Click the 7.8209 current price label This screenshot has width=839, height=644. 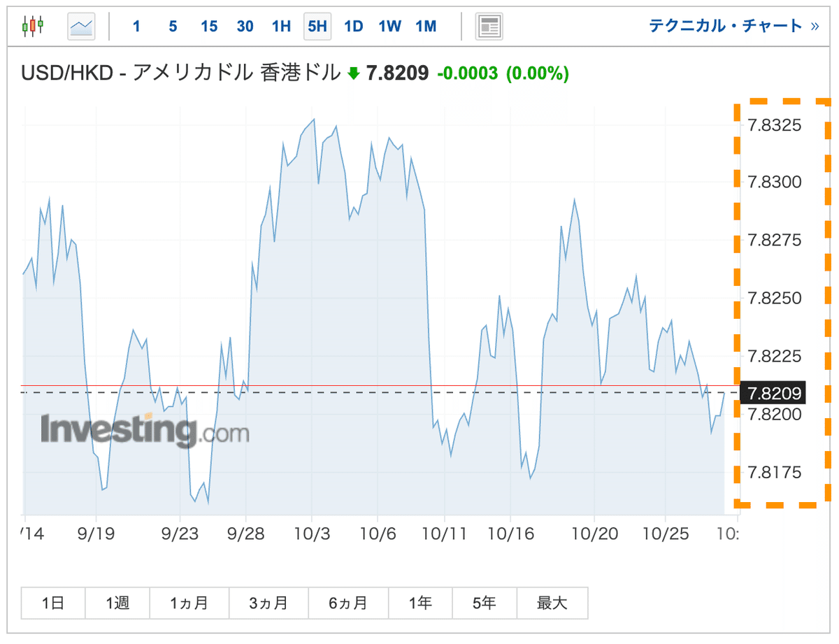(773, 392)
